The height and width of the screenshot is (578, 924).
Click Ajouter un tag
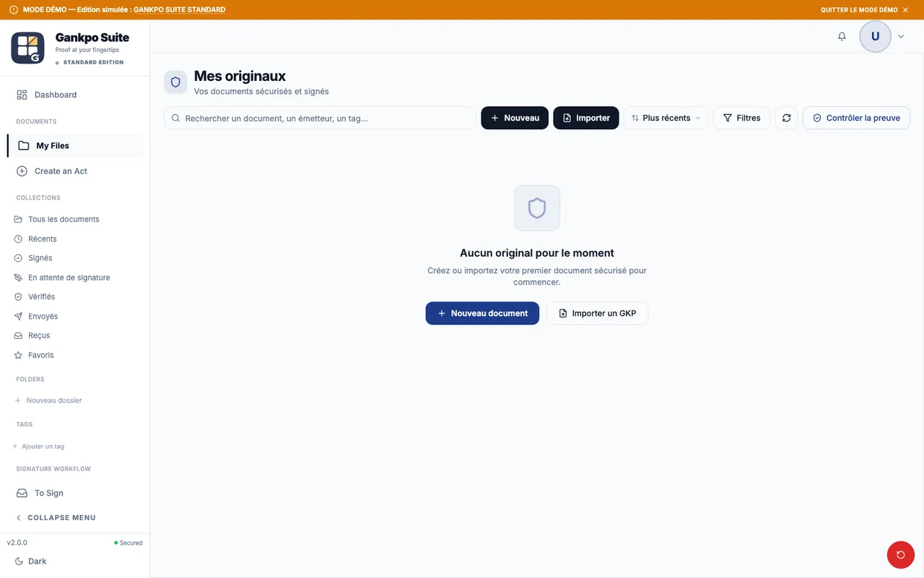(38, 447)
